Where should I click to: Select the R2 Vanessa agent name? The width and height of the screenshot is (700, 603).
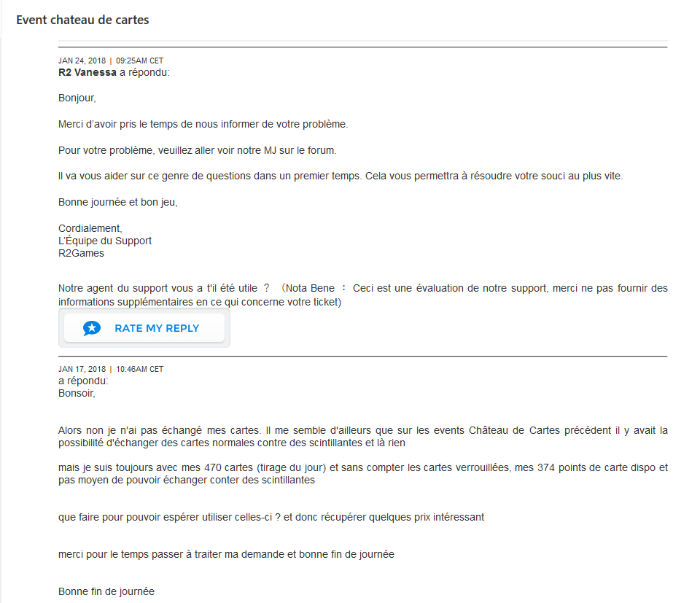(87, 72)
